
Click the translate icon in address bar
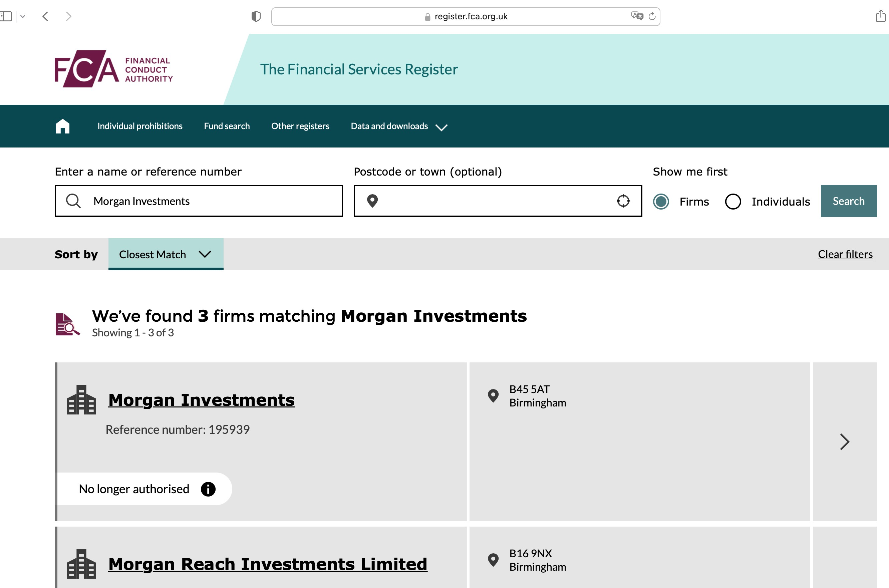(637, 16)
